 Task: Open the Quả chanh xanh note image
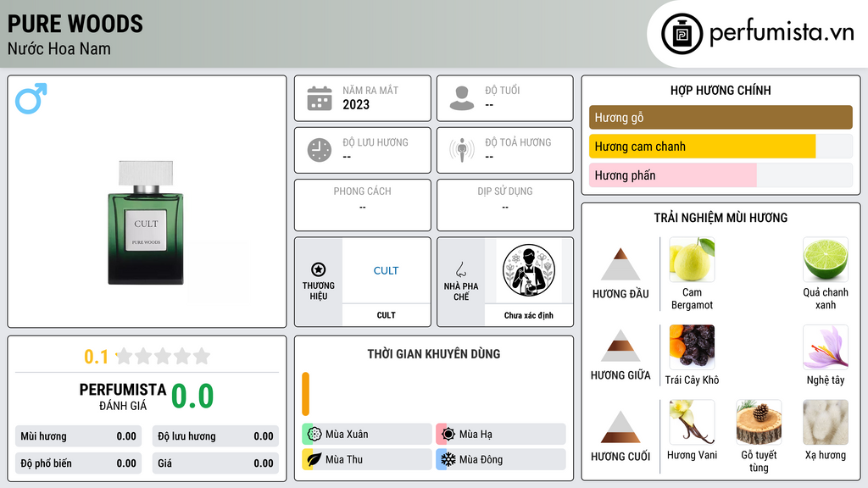(826, 259)
